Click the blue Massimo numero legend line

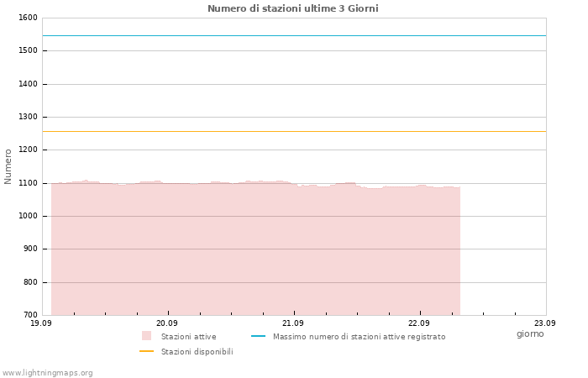pos(258,336)
